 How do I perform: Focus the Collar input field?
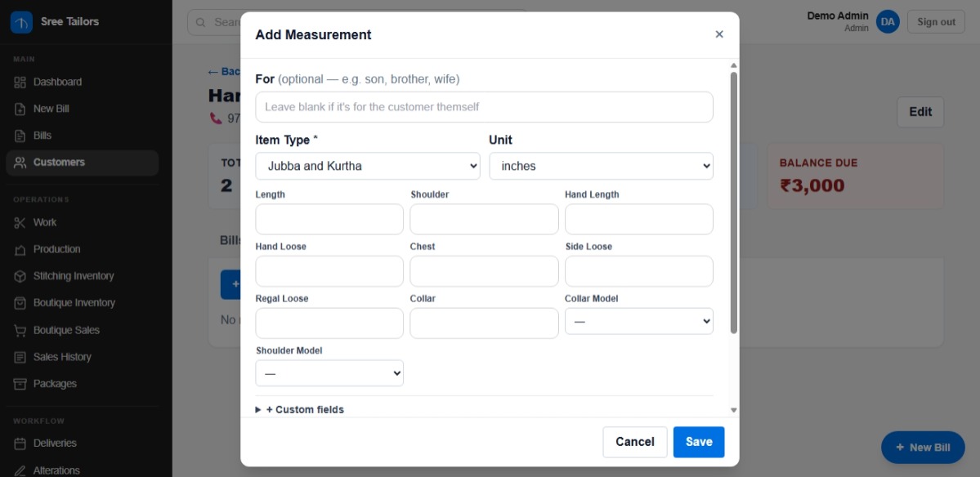coord(485,323)
